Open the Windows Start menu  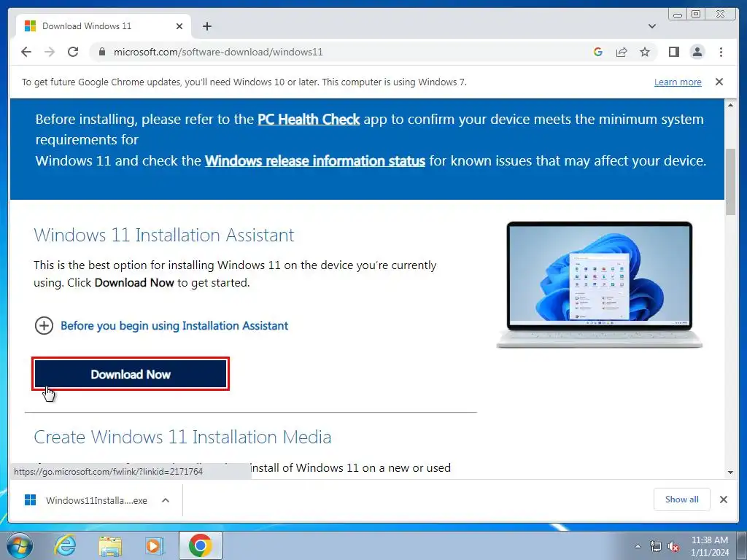[x=20, y=545]
